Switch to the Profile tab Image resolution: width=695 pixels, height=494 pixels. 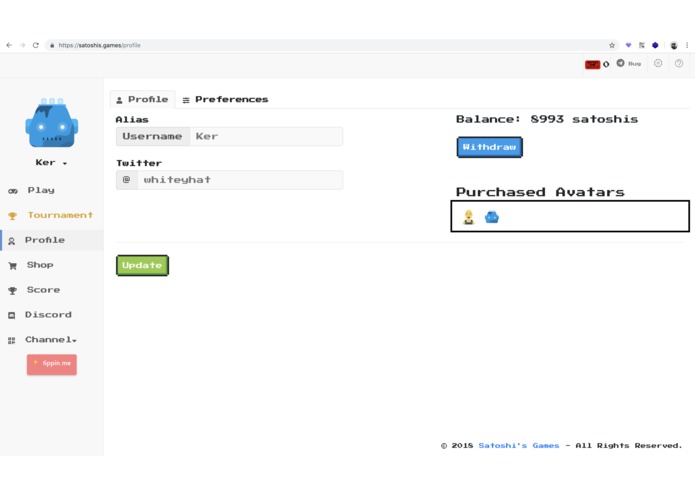(x=142, y=99)
